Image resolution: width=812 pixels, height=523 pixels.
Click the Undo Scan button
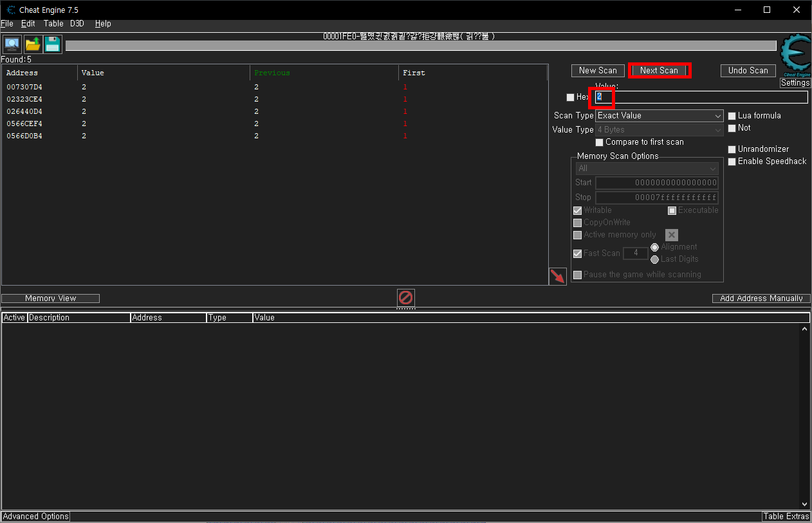748,71
